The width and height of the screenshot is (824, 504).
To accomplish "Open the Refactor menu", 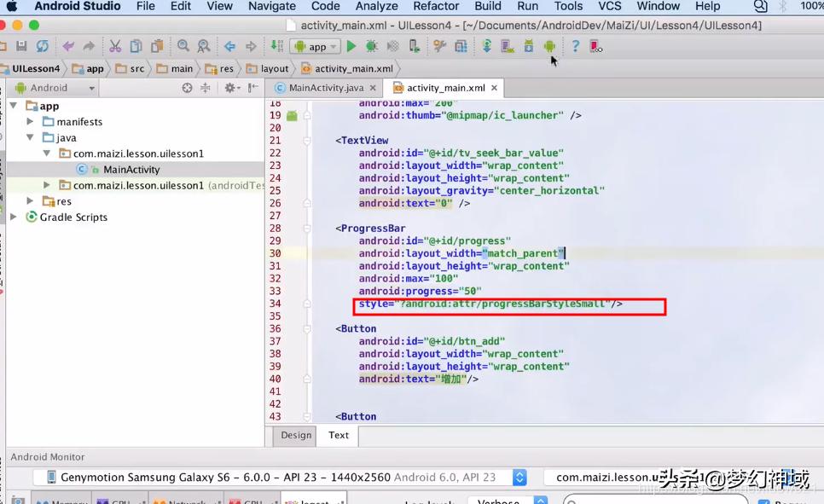I will (436, 6).
